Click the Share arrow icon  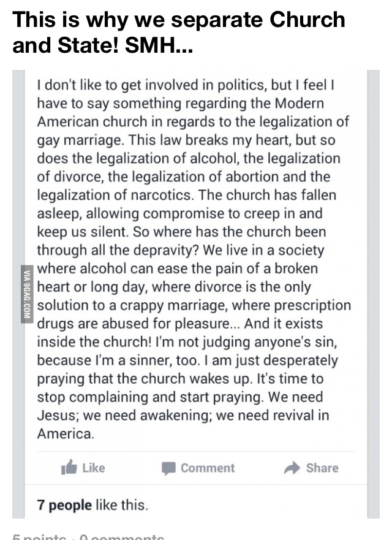pyautogui.click(x=293, y=468)
